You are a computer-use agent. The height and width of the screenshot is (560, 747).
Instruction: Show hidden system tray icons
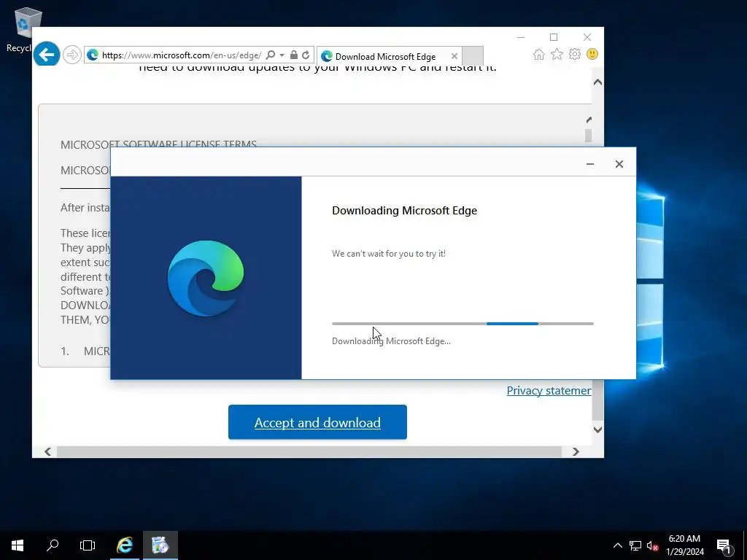(x=617, y=545)
